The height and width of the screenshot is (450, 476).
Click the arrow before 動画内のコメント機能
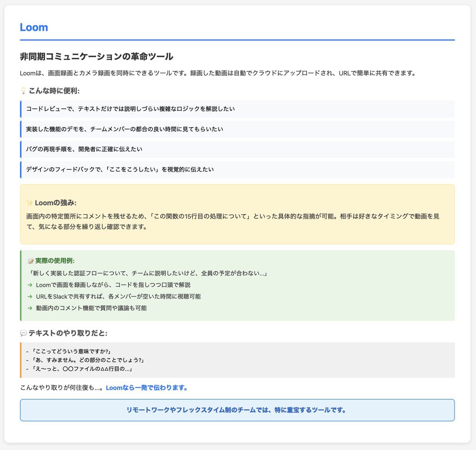point(30,308)
